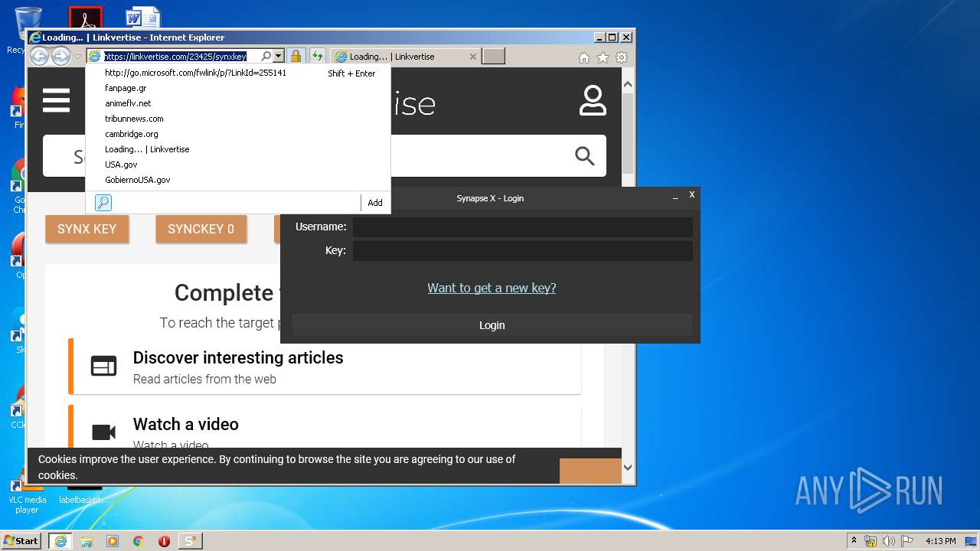
Task: Open the Linkvertise user account icon
Action: pos(593,100)
